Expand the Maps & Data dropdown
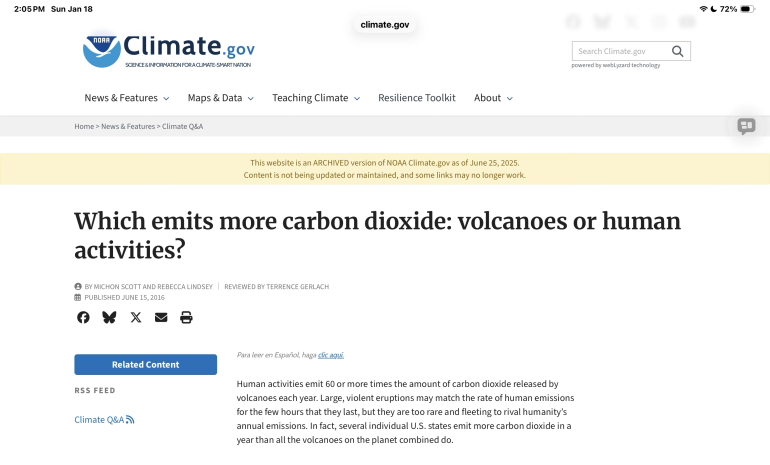The image size is (770, 465). point(220,98)
